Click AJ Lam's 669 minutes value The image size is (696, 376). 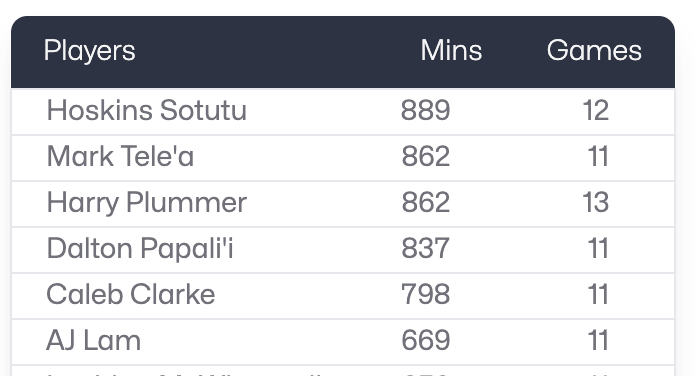(426, 340)
